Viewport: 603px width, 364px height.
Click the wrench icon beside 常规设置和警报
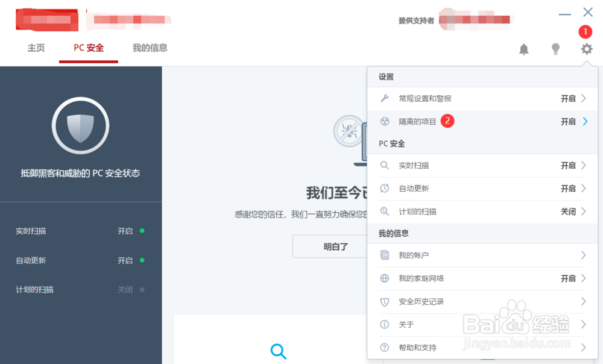384,98
